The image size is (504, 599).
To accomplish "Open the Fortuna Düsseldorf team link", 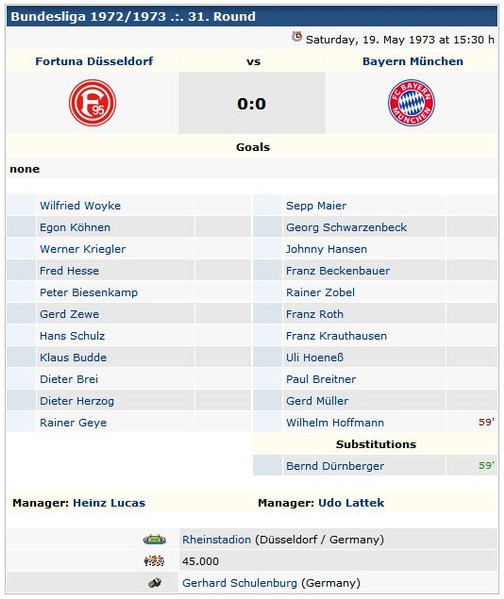I will (x=94, y=61).
